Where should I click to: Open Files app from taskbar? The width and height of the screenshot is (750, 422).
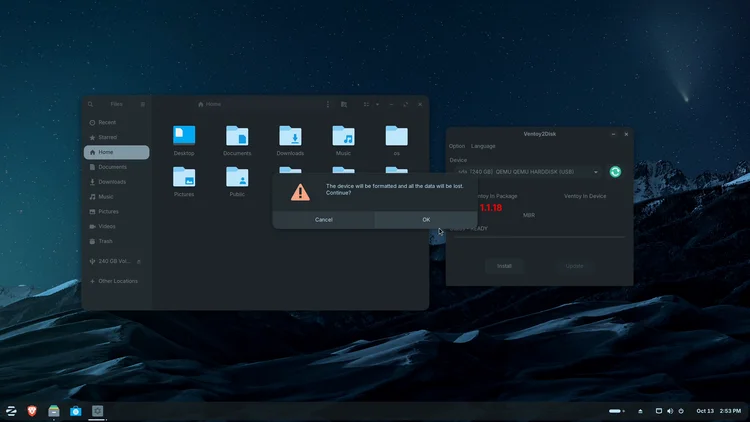[x=54, y=411]
